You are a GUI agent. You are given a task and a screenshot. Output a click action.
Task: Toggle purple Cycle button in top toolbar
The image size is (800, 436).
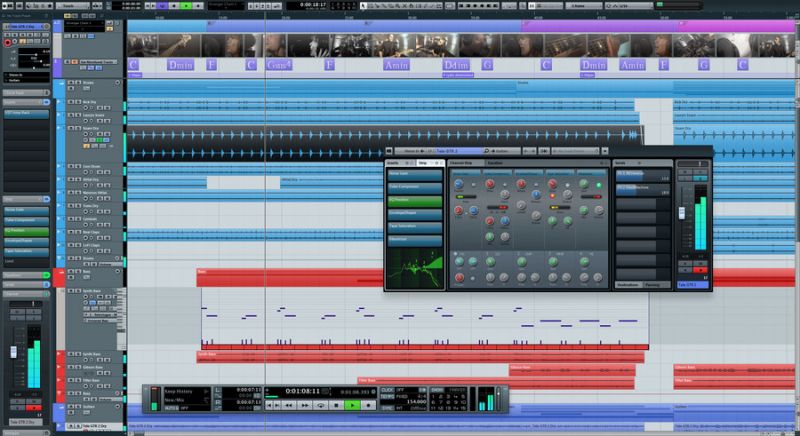click(163, 6)
